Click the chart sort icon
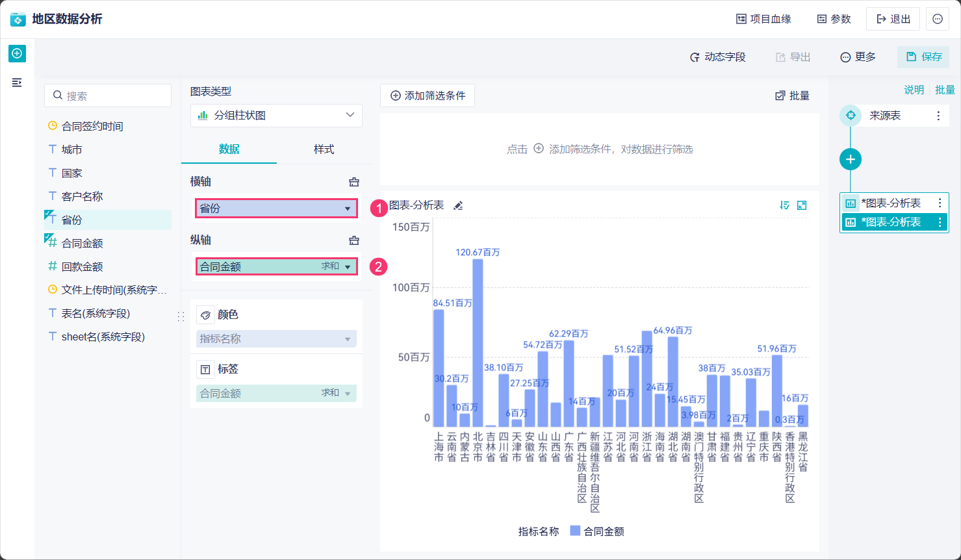 784,205
